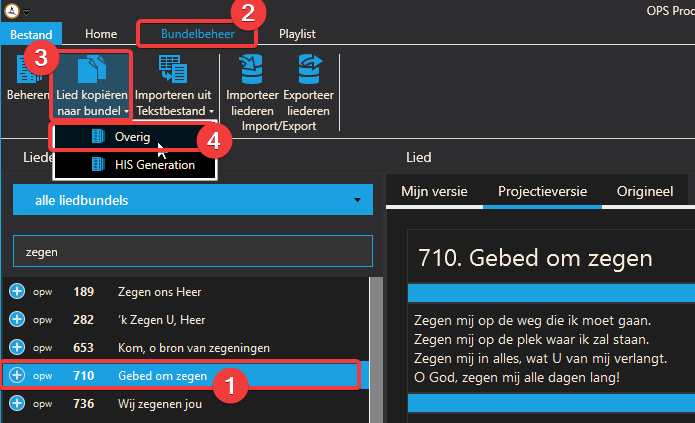Click the song list vertical scrollbar
The width and height of the screenshot is (695, 423).
(x=376, y=350)
